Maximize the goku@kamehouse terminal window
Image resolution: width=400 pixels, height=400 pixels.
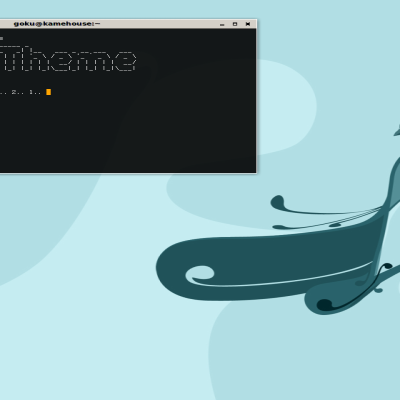(x=235, y=24)
